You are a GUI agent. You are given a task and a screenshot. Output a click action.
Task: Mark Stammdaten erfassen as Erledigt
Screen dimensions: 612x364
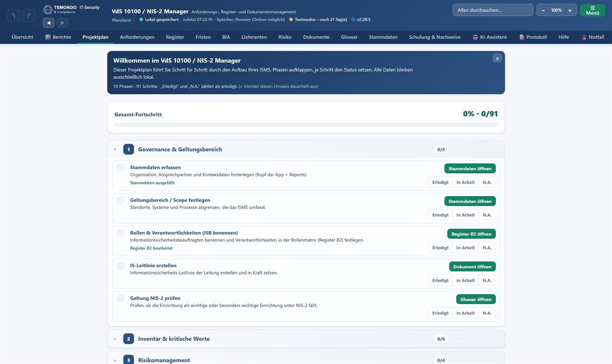click(x=440, y=182)
